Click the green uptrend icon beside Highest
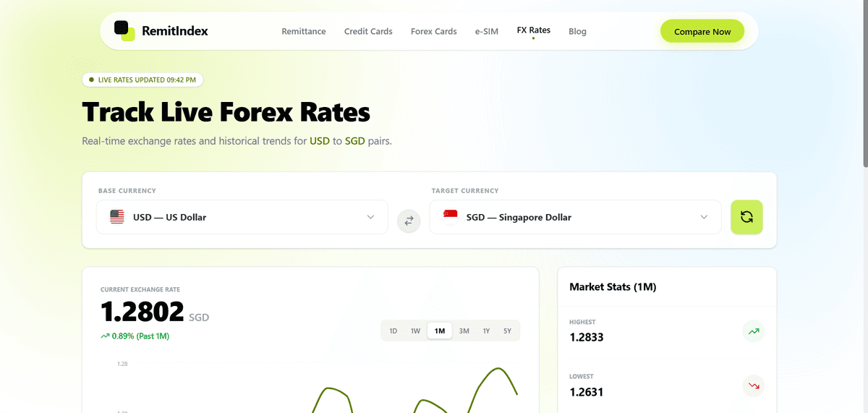Viewport: 868px width, 413px height. click(754, 331)
